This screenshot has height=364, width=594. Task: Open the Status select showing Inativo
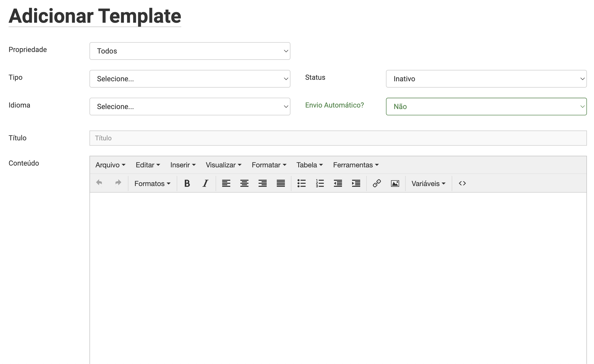(x=486, y=79)
